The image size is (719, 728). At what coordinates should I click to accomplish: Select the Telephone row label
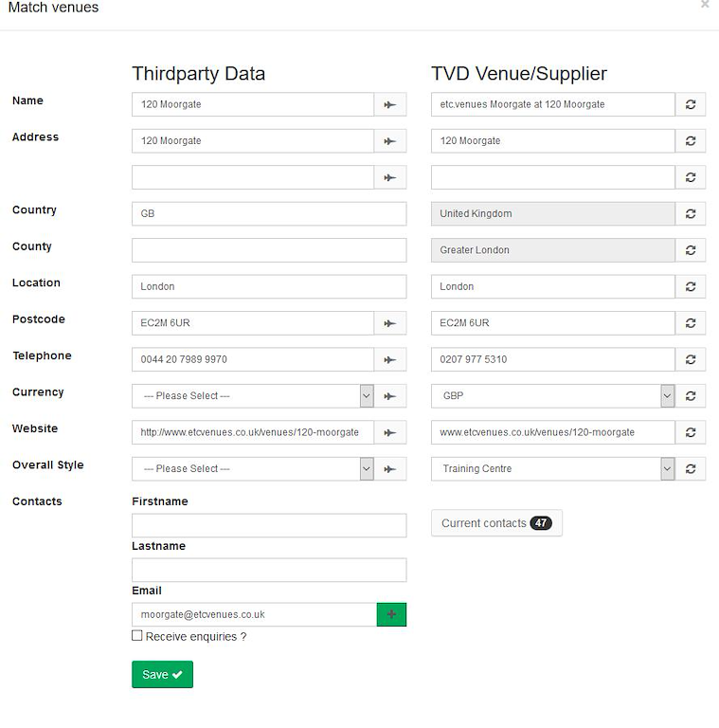pyautogui.click(x=42, y=355)
